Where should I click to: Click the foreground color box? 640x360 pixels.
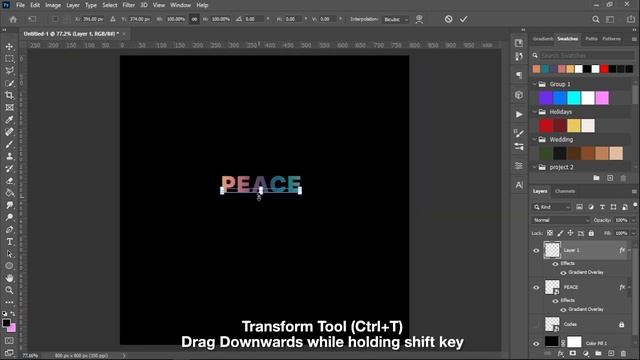(x=6, y=323)
